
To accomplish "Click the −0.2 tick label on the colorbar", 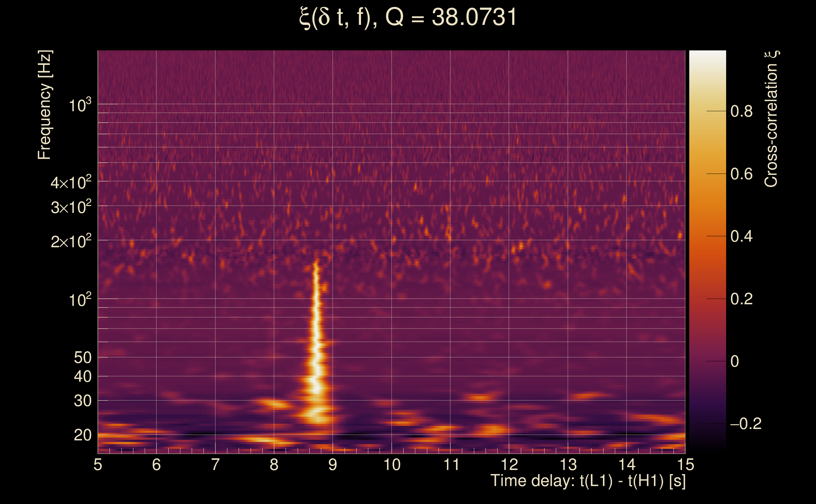I will click(x=746, y=424).
